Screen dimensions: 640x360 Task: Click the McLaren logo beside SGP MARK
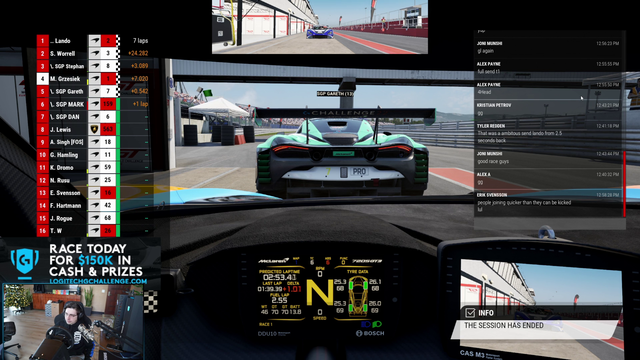click(95, 104)
